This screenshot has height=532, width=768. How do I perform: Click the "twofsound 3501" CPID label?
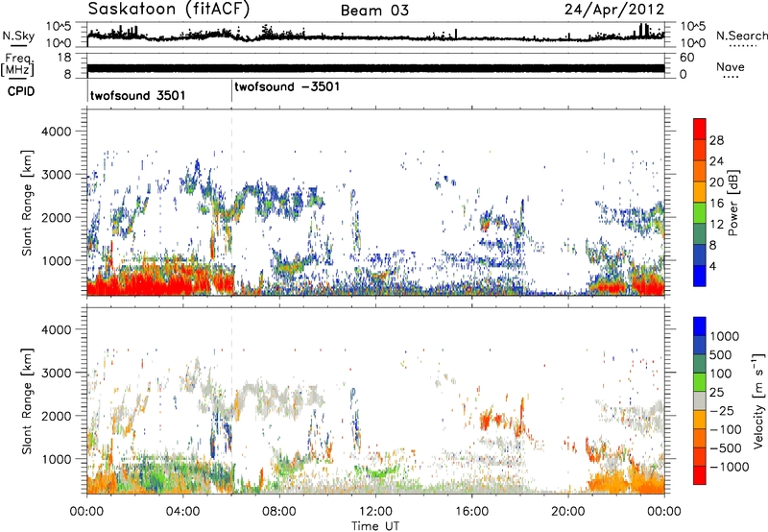(x=138, y=95)
